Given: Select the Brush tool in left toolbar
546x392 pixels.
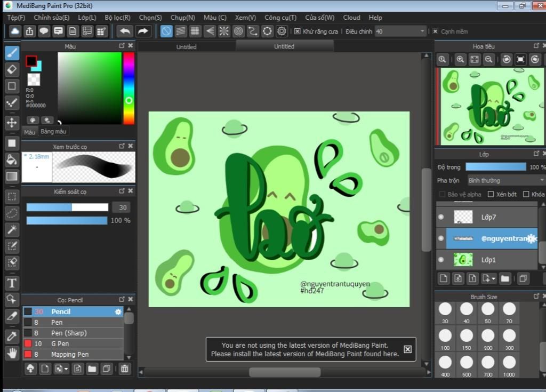Looking at the screenshot, I should click(12, 53).
